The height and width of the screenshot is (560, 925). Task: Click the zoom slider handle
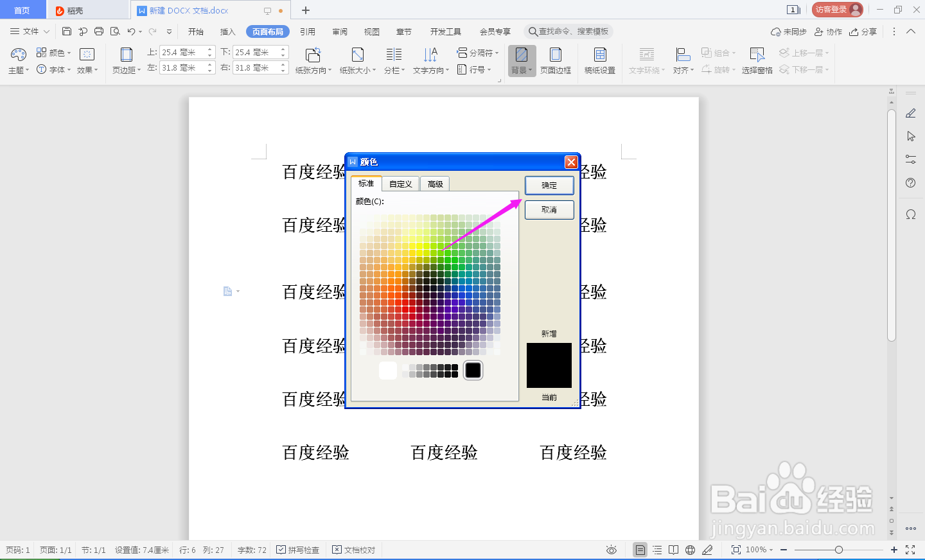(x=839, y=550)
